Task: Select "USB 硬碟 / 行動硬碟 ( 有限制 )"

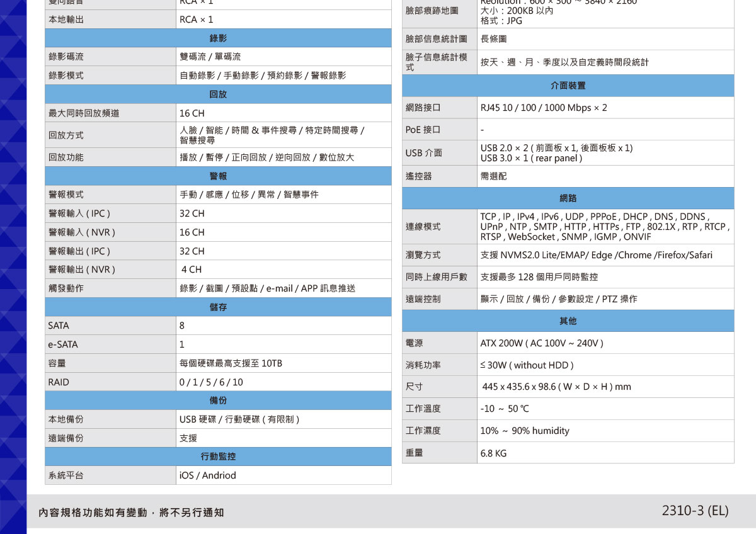Action: click(239, 419)
